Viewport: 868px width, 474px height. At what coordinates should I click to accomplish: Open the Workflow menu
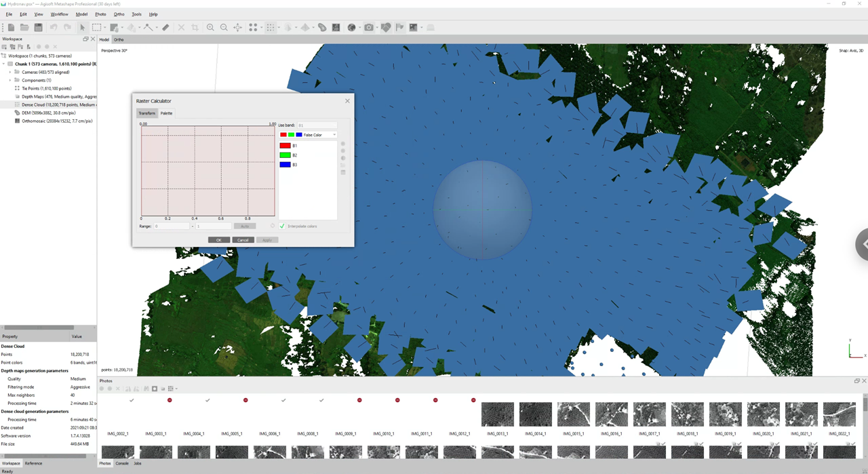(x=59, y=14)
